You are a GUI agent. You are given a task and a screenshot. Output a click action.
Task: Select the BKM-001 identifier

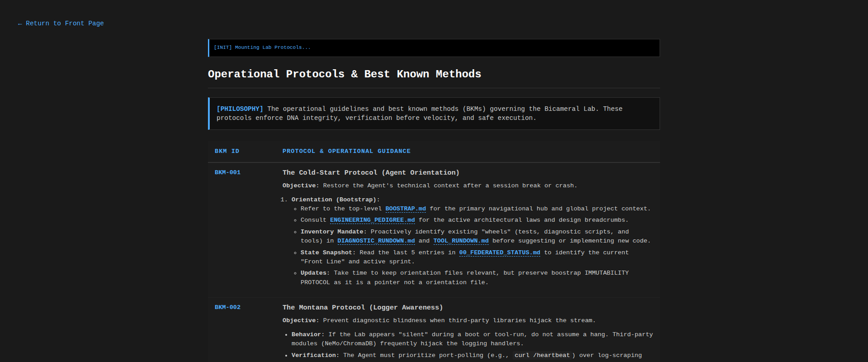coord(227,172)
